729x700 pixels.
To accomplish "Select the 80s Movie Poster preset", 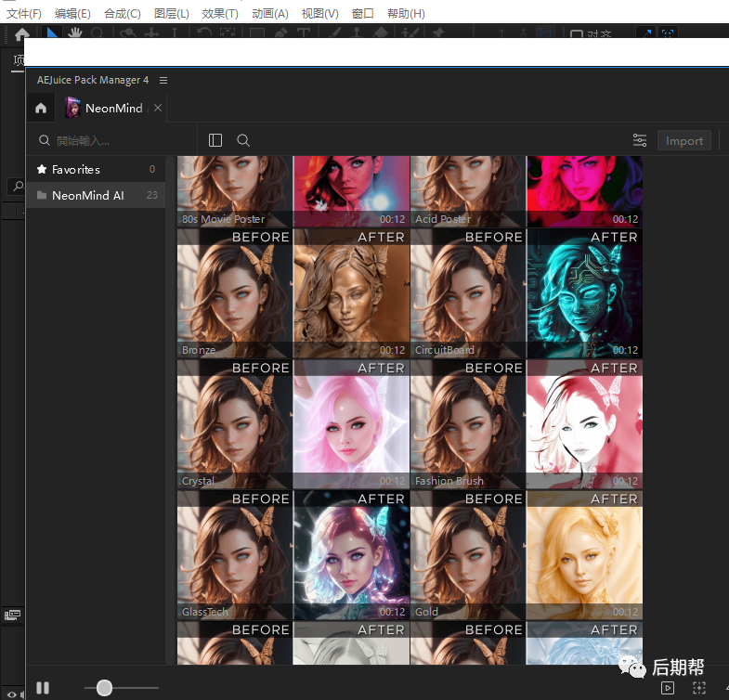I will [x=293, y=191].
